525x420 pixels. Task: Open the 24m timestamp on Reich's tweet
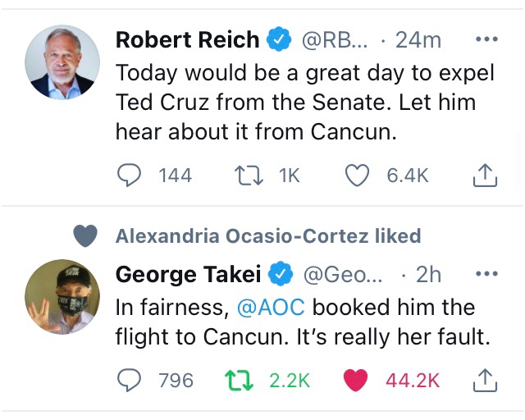(x=418, y=39)
